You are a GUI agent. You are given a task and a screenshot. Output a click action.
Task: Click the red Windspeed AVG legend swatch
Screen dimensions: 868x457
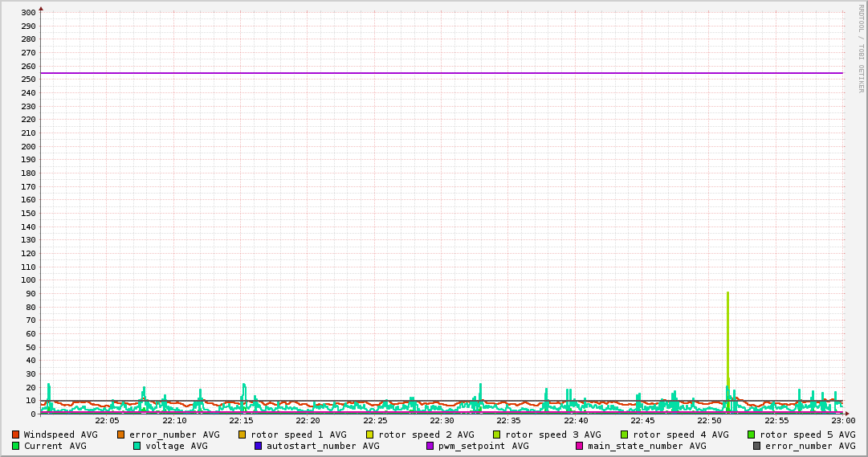[x=15, y=435]
